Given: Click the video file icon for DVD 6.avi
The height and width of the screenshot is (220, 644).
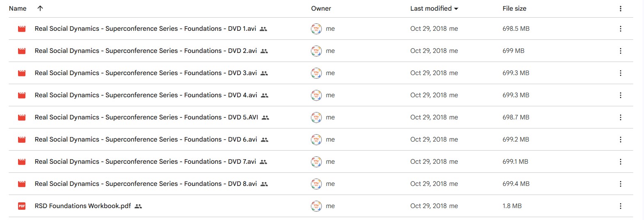Looking at the screenshot, I should [22, 140].
